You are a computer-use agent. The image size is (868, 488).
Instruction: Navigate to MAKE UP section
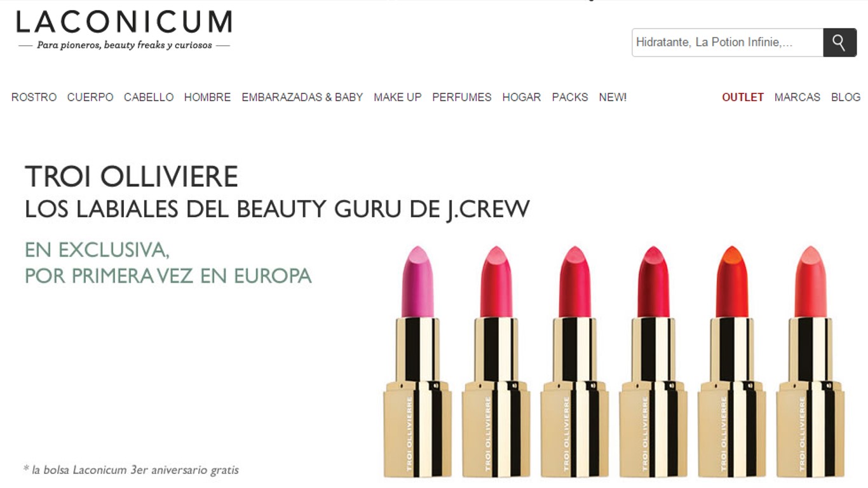(x=397, y=97)
